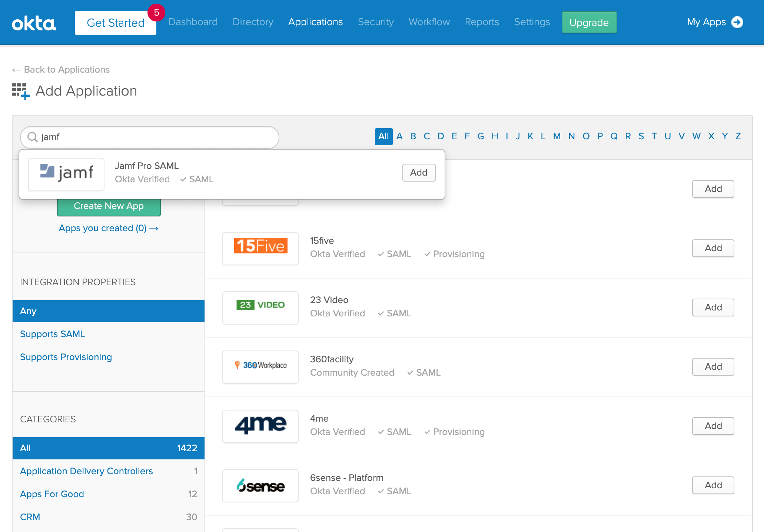Screen dimensions: 764x532
Task: Filter by Supports SAML
Action: (52, 334)
